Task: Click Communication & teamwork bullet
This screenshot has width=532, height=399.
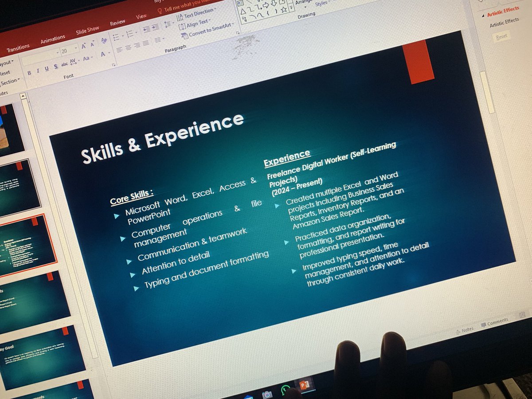Action: [x=192, y=246]
